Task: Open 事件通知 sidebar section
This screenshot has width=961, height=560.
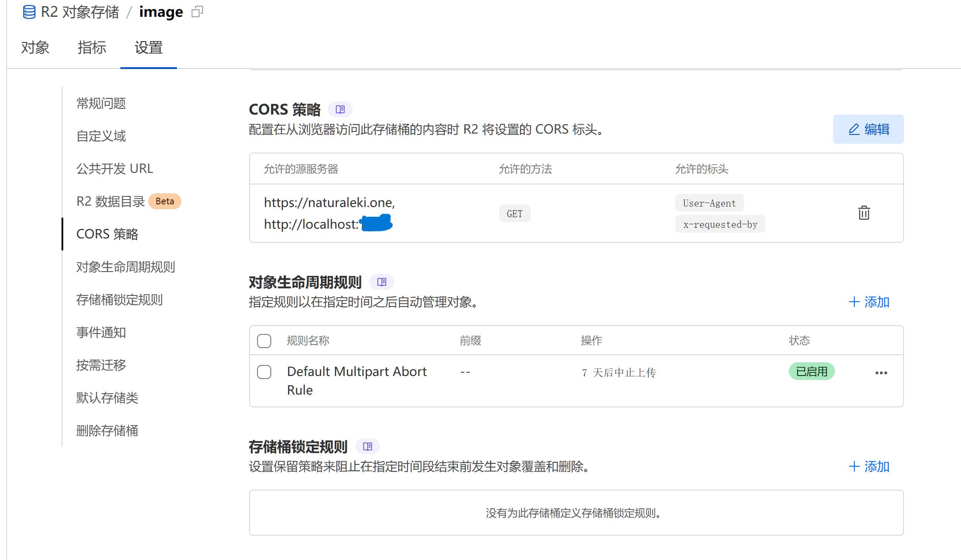Action: 101,332
